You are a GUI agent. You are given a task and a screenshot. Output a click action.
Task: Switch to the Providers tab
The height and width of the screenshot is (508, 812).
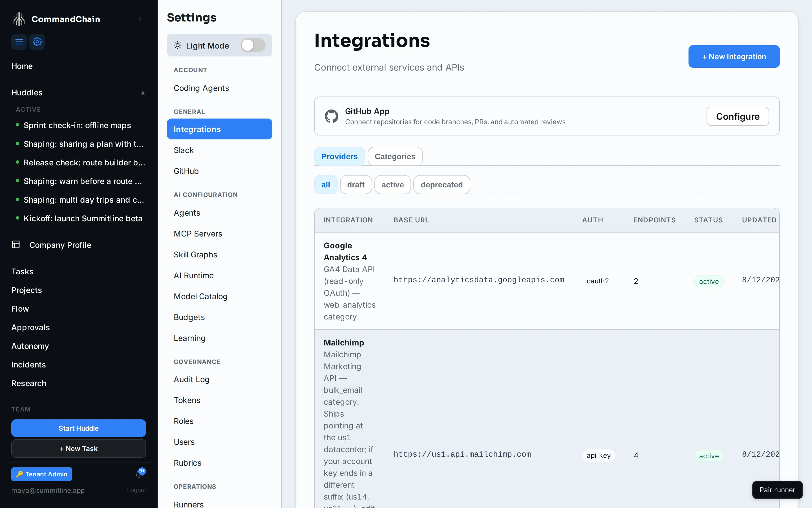(x=339, y=156)
